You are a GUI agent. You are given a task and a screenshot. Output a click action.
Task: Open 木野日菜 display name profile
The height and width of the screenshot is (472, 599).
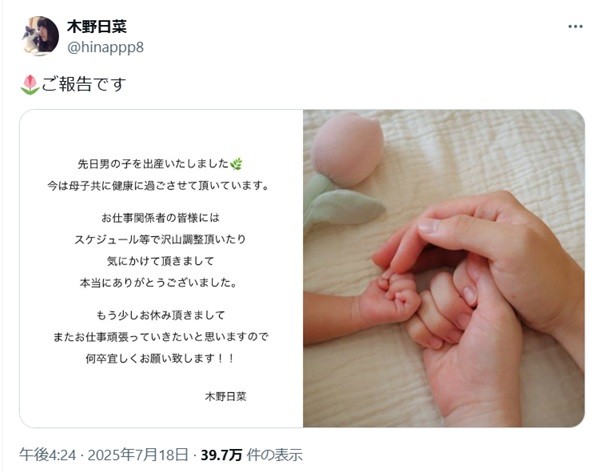click(97, 26)
